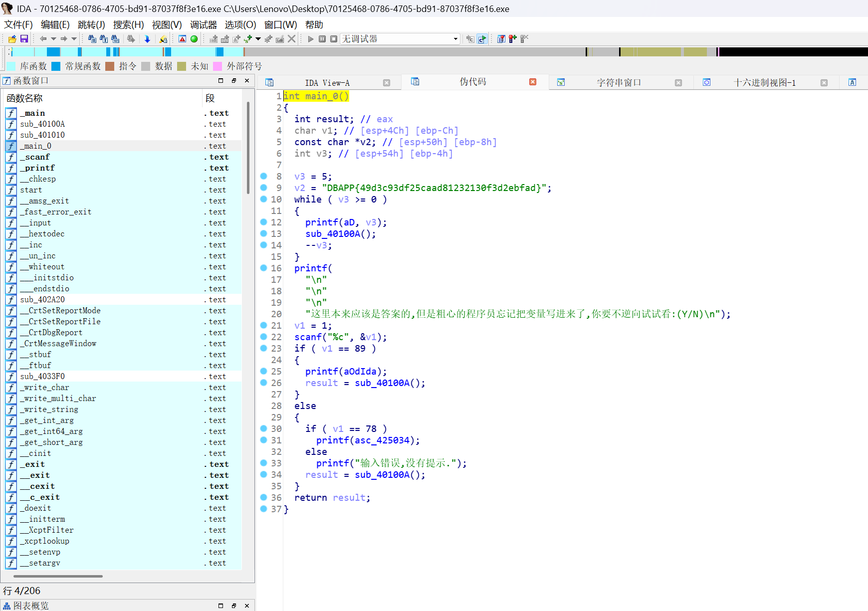Image resolution: width=868 pixels, height=611 pixels.
Task: Start the debugger process play button
Action: (x=311, y=39)
